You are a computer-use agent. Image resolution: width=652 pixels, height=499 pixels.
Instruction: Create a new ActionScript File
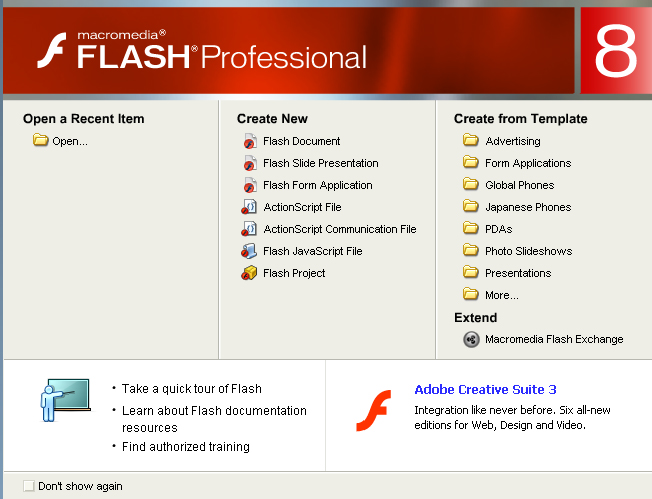point(302,208)
